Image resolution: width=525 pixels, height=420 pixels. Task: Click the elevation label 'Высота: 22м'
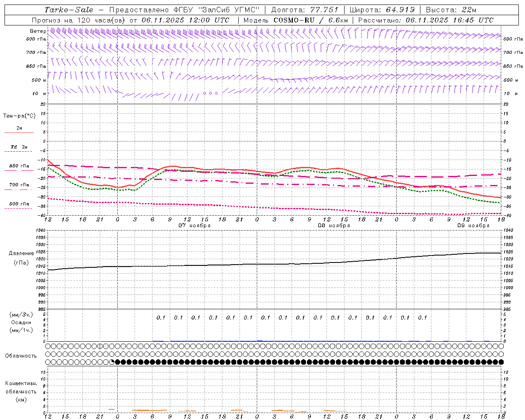(451, 10)
